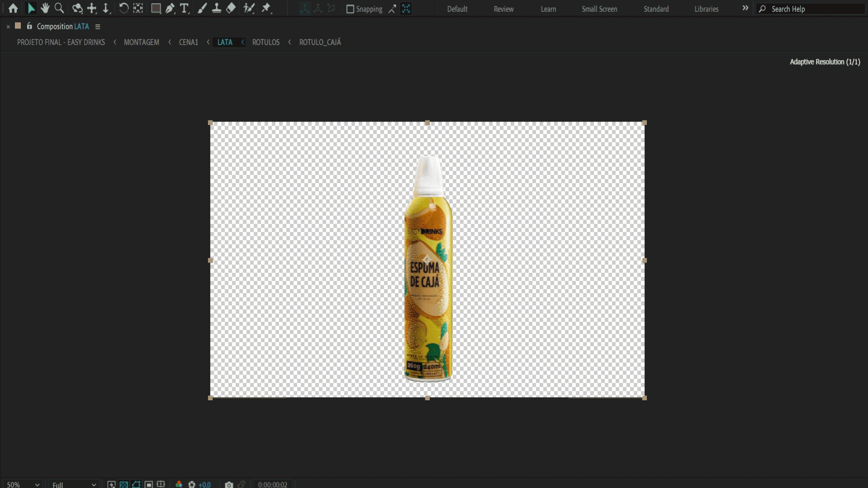Click the +0,0 exposure value
The image size is (868, 488).
pos(205,484)
